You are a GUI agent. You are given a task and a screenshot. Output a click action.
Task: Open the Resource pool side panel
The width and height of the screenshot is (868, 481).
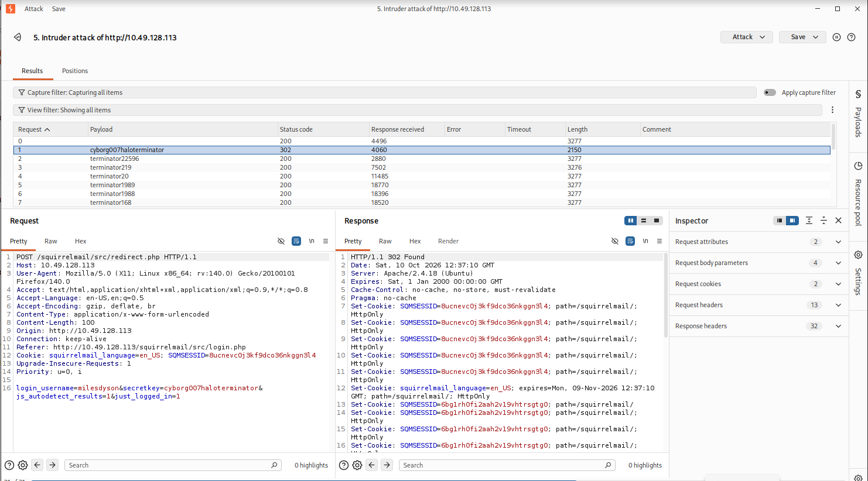point(858,194)
